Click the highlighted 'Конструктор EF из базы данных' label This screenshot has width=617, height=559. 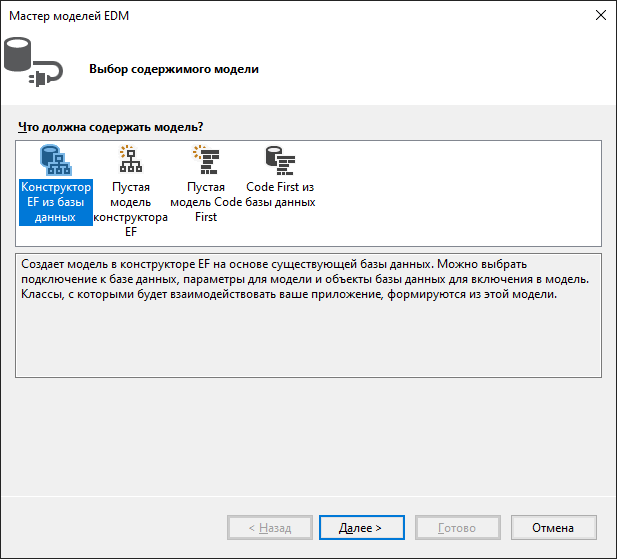coord(55,202)
